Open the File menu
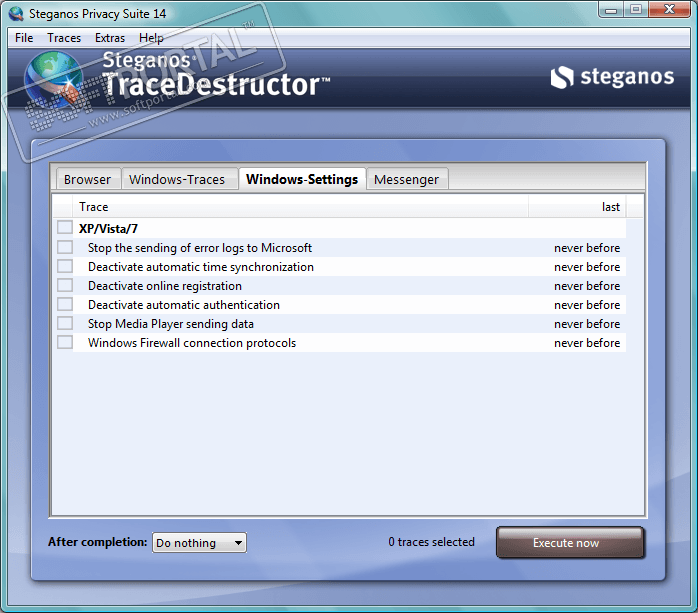Image resolution: width=698 pixels, height=613 pixels. pos(24,38)
